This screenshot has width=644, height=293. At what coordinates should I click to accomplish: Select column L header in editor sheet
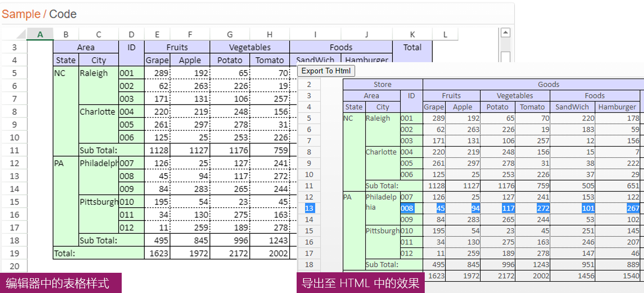(x=445, y=34)
